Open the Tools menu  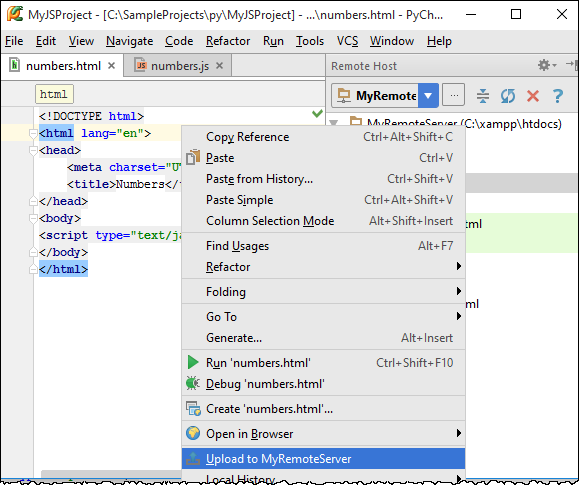point(310,41)
